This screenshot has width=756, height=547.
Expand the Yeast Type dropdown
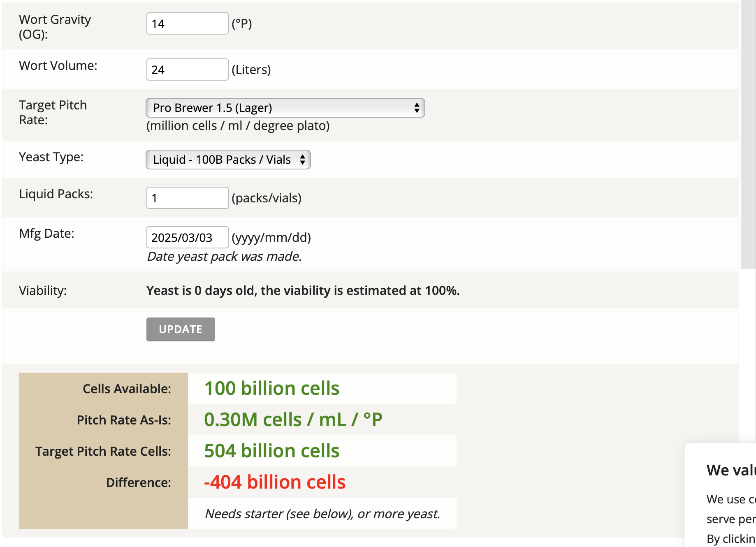point(228,160)
